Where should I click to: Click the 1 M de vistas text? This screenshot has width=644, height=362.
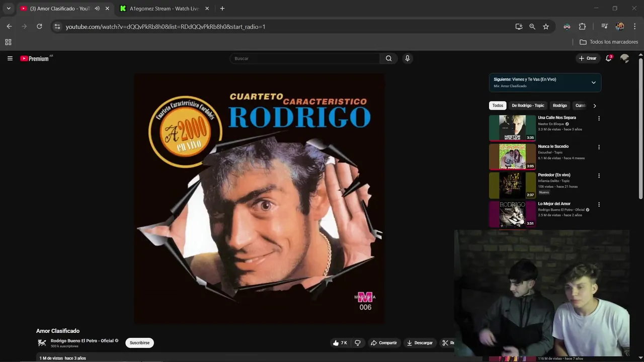pos(51,358)
